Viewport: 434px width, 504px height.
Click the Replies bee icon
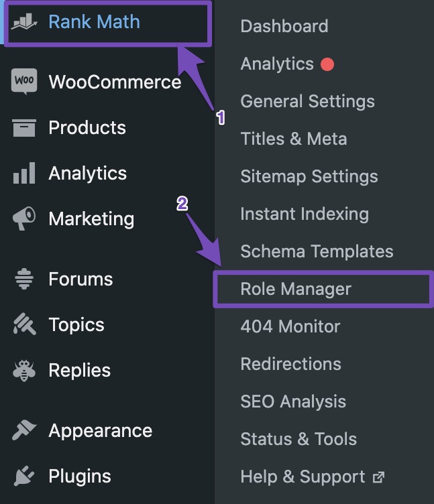click(x=24, y=371)
